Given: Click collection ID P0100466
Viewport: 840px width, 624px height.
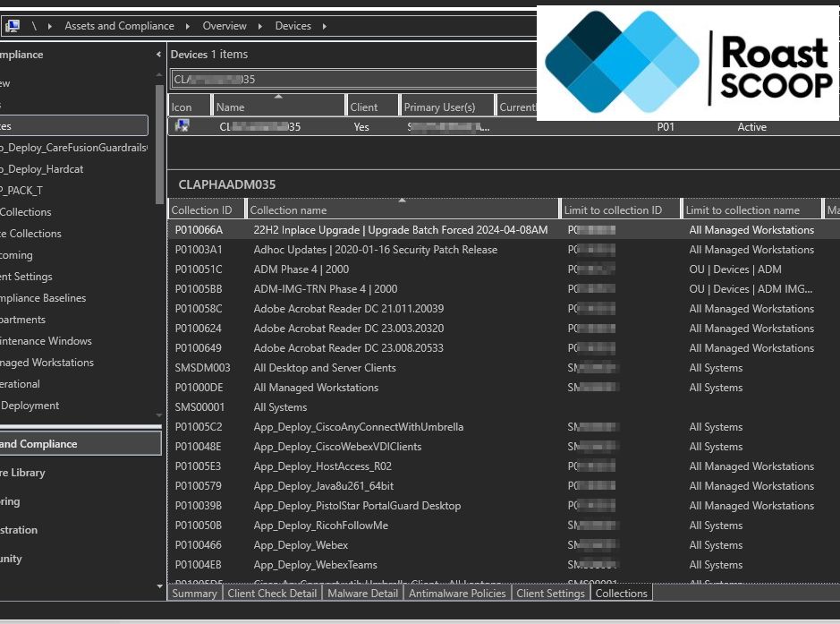Looking at the screenshot, I should [199, 545].
